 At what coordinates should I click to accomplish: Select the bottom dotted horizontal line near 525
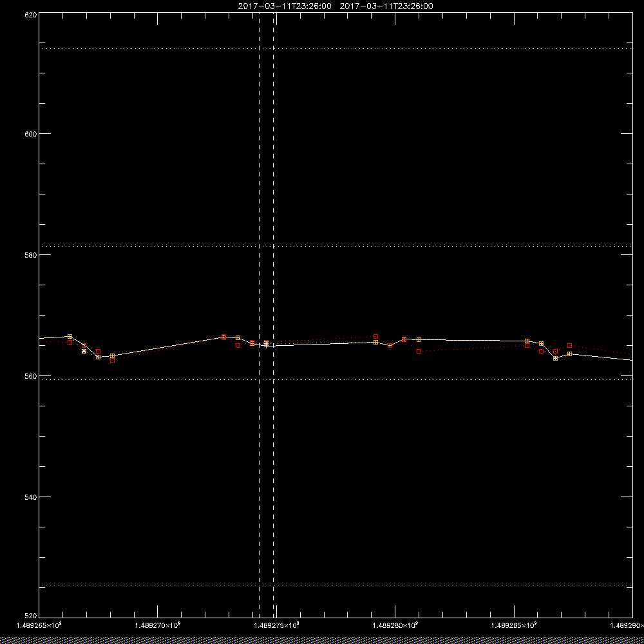(x=336, y=585)
